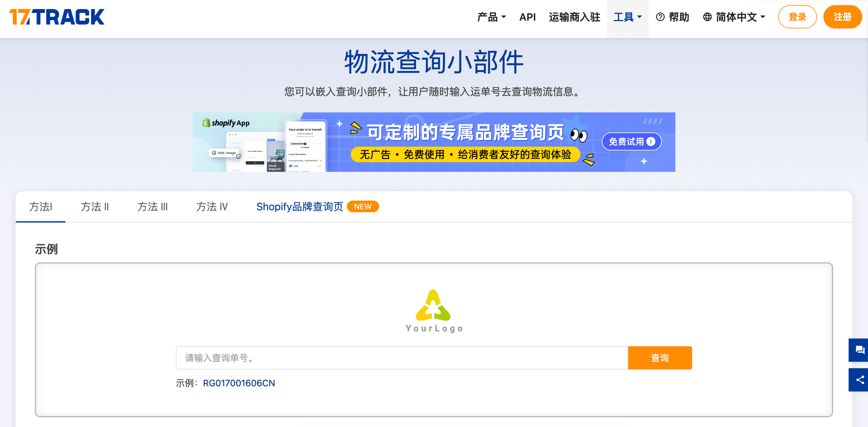Expand the 工具 menu
Image resolution: width=868 pixels, height=427 pixels.
point(627,17)
